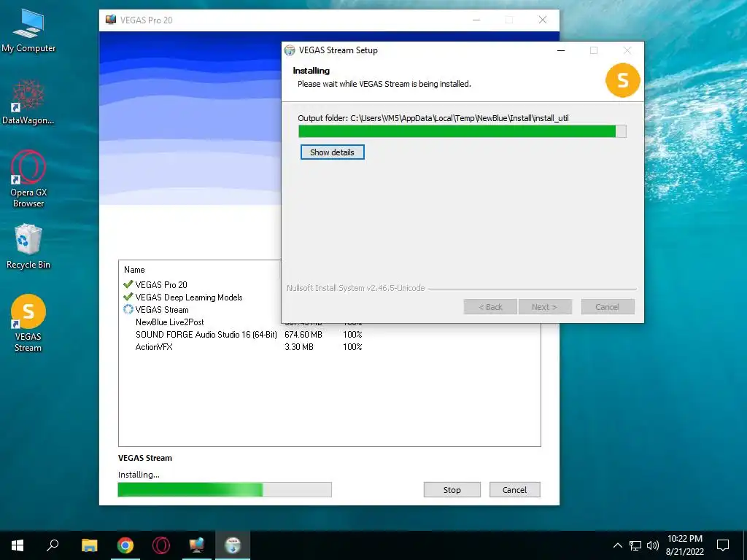Click the Stop button in VEGAS Pro 20 installer
Image resolution: width=747 pixels, height=560 pixels.
point(452,489)
